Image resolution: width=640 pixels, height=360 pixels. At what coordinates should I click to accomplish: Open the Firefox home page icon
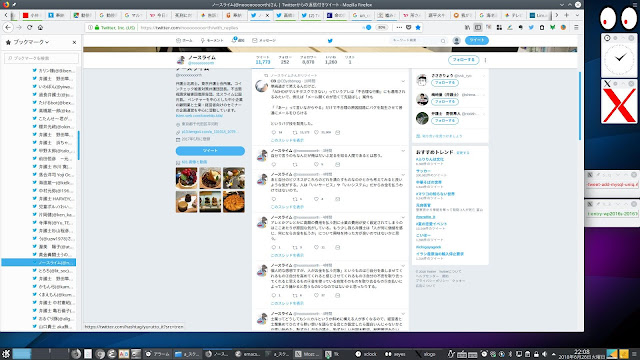point(40,27)
